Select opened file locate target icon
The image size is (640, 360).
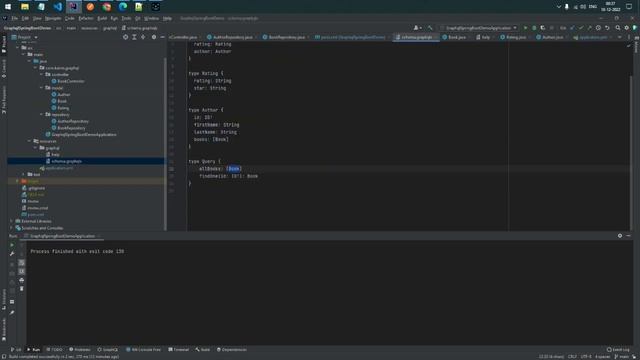coord(125,37)
